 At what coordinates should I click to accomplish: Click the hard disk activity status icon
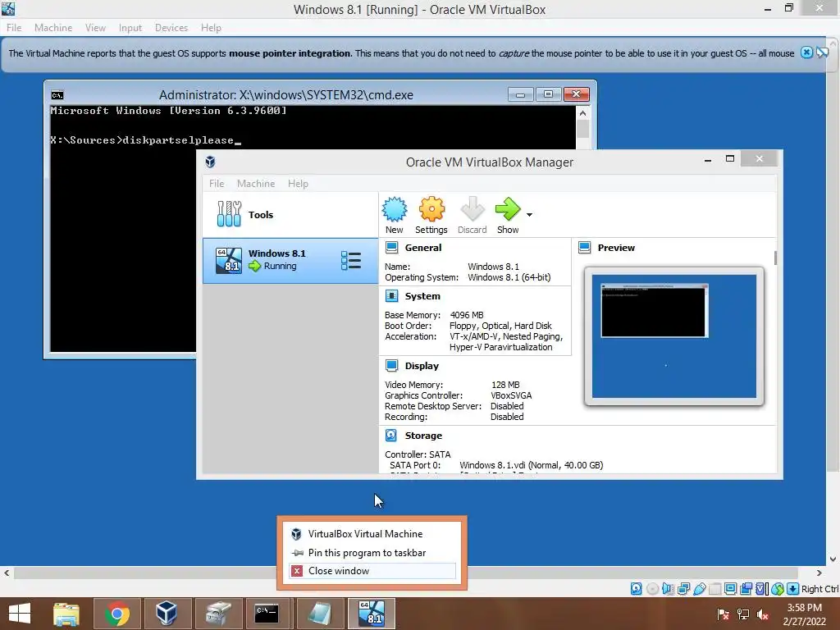(636, 589)
